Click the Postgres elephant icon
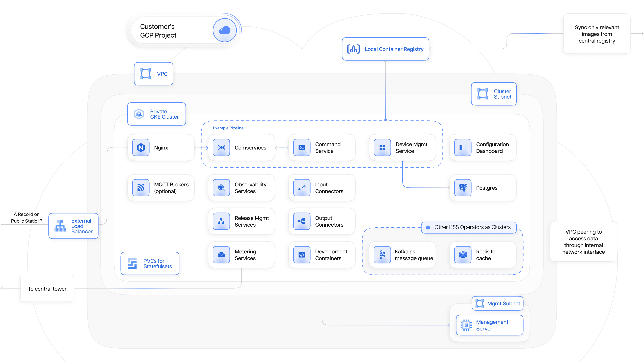644x362 pixels. click(x=463, y=188)
